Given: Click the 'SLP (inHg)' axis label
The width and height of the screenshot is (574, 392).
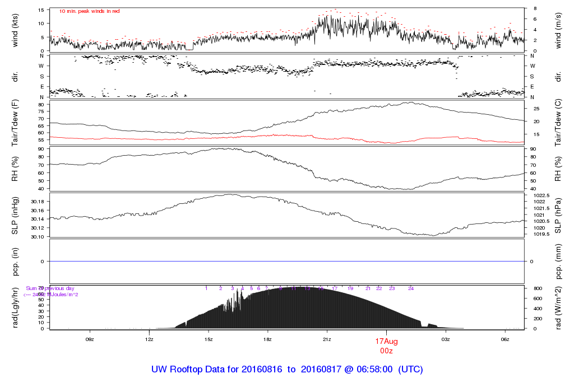Looking at the screenshot, I should click(15, 214).
